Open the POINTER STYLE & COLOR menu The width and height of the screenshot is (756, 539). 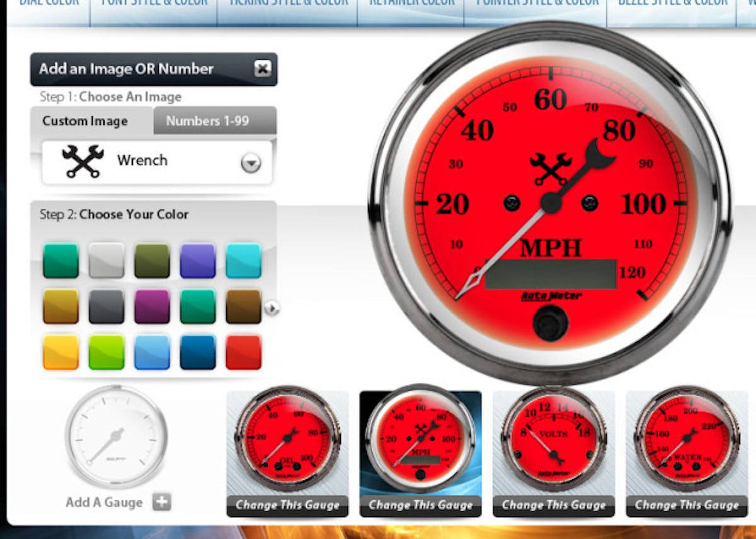tap(539, 5)
